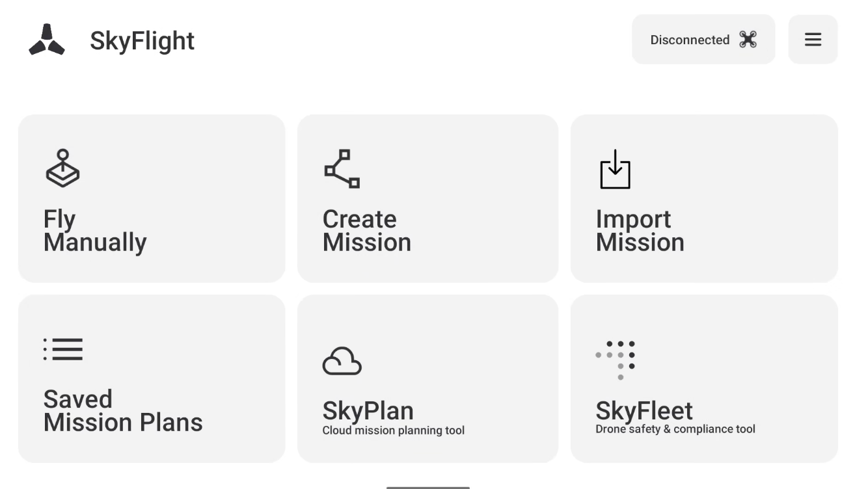
Task: Open the Create Mission tile
Action: tap(428, 198)
